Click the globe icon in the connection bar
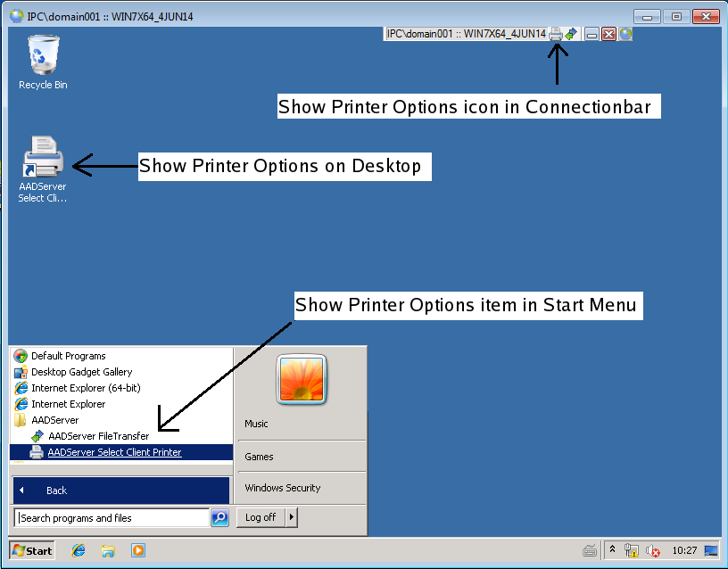The width and height of the screenshot is (728, 569). click(x=625, y=34)
